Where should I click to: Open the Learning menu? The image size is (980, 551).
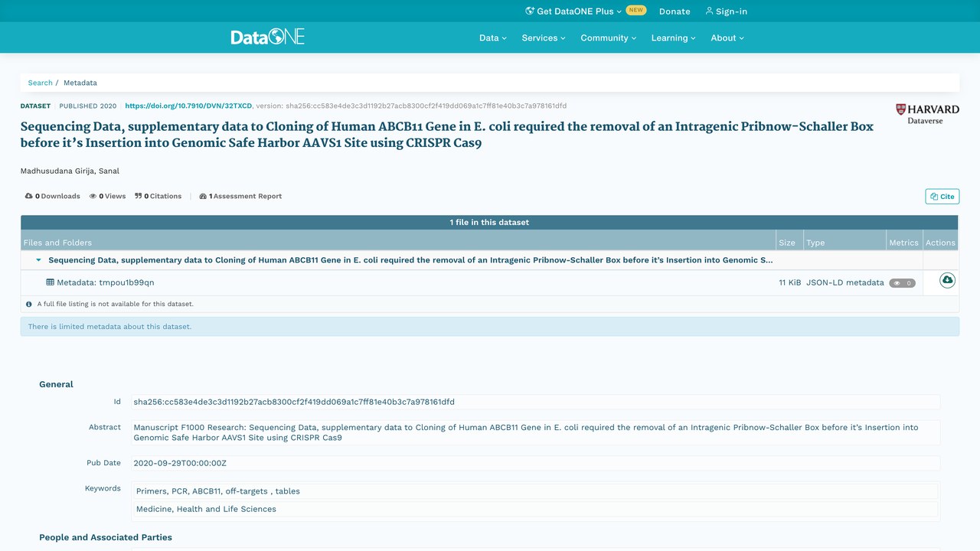coord(673,37)
